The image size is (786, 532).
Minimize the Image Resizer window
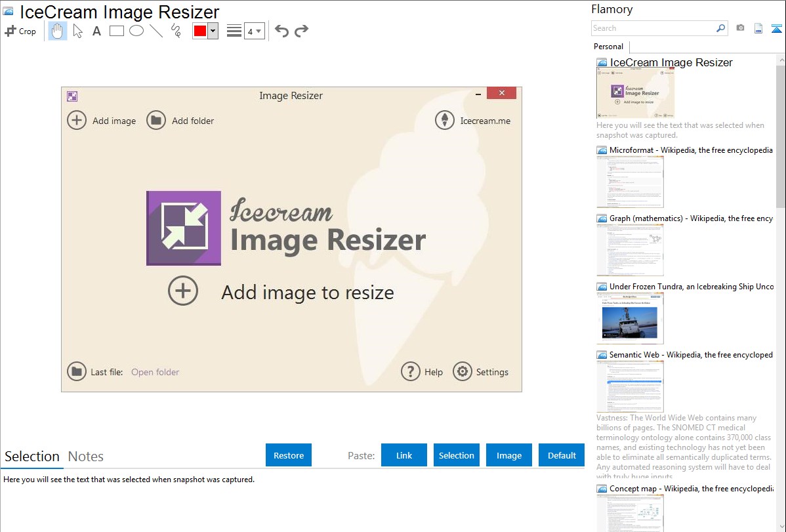point(478,94)
